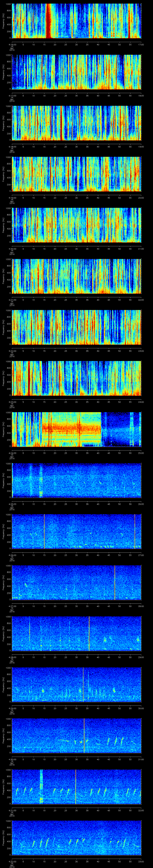Click the 4:27:00 start time label
153x868 pixels.
(x=12, y=606)
